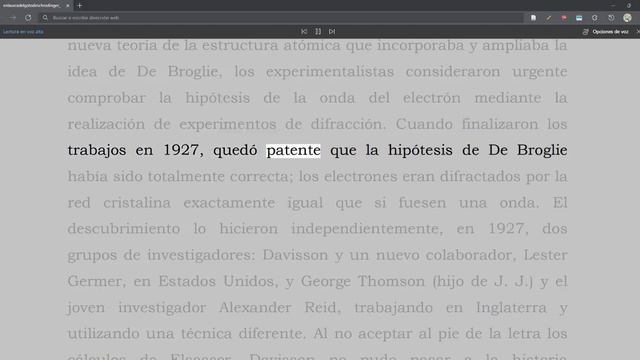The height and width of the screenshot is (360, 640).
Task: Pause the read-aloud playback
Action: (318, 31)
